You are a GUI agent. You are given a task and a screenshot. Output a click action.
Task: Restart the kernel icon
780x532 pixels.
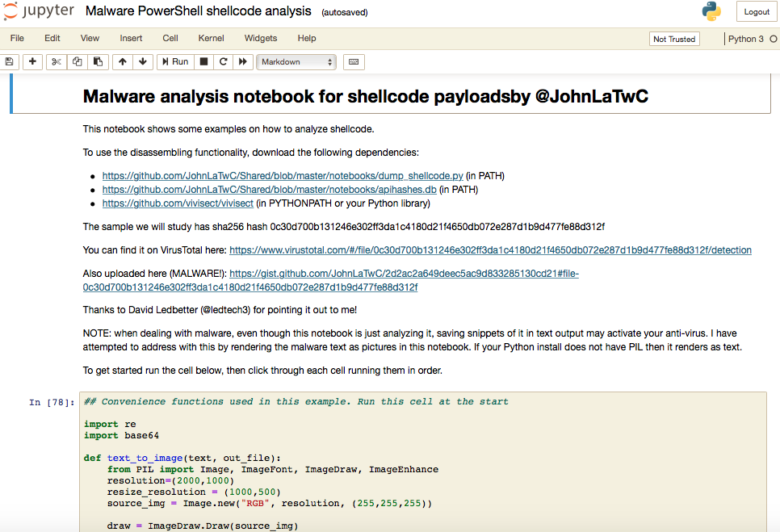224,61
